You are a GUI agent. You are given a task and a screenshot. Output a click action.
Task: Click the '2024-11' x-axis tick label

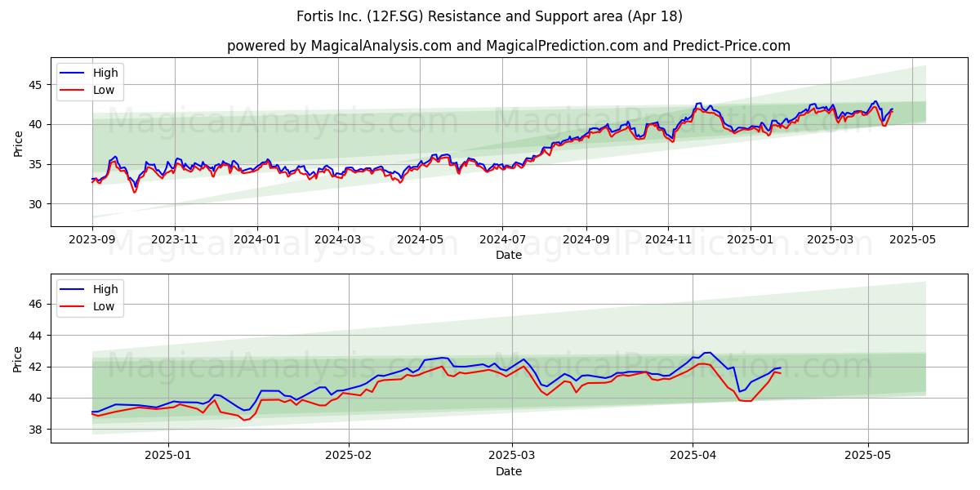[667, 239]
